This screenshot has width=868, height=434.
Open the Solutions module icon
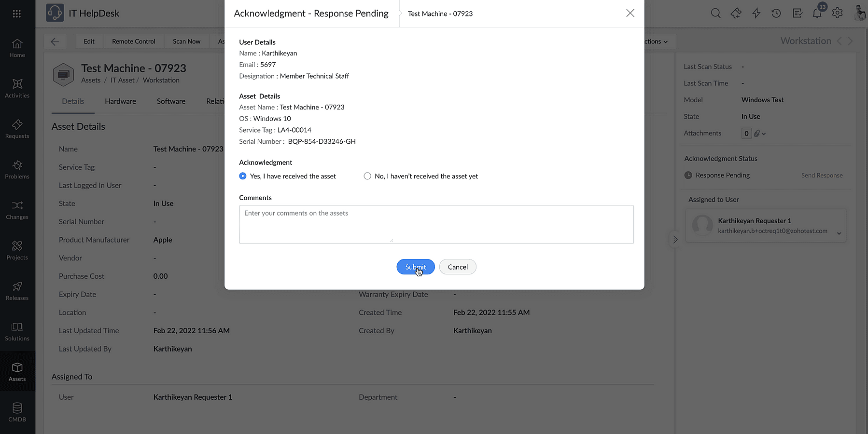click(x=17, y=331)
